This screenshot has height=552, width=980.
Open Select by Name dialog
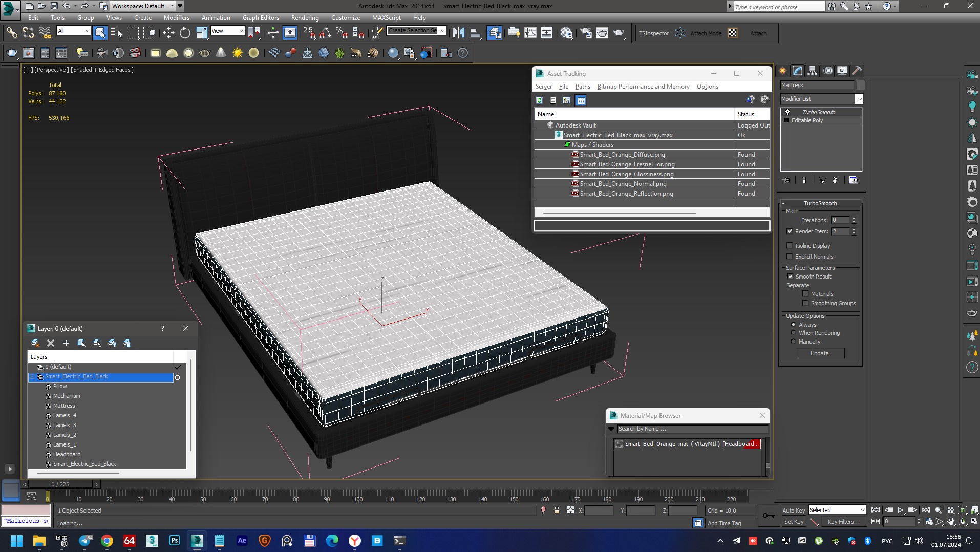116,33
